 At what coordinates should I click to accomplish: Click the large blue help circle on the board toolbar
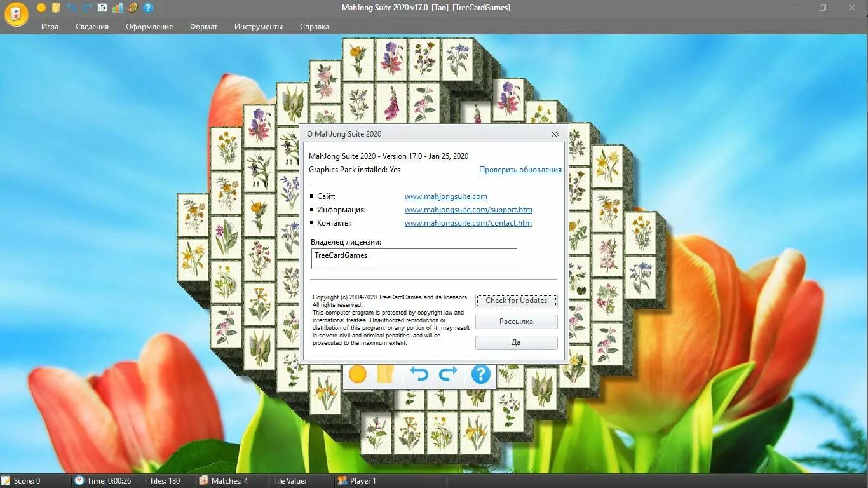click(x=481, y=374)
